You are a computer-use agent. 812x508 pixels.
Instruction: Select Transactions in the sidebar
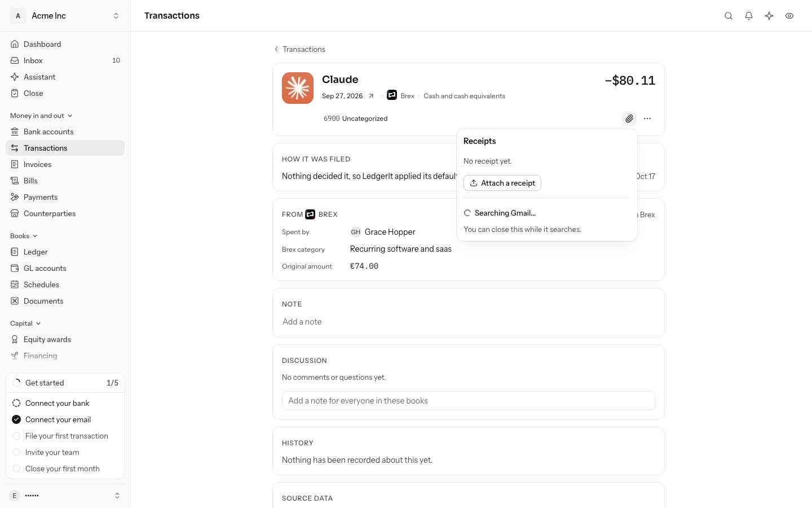click(x=65, y=148)
